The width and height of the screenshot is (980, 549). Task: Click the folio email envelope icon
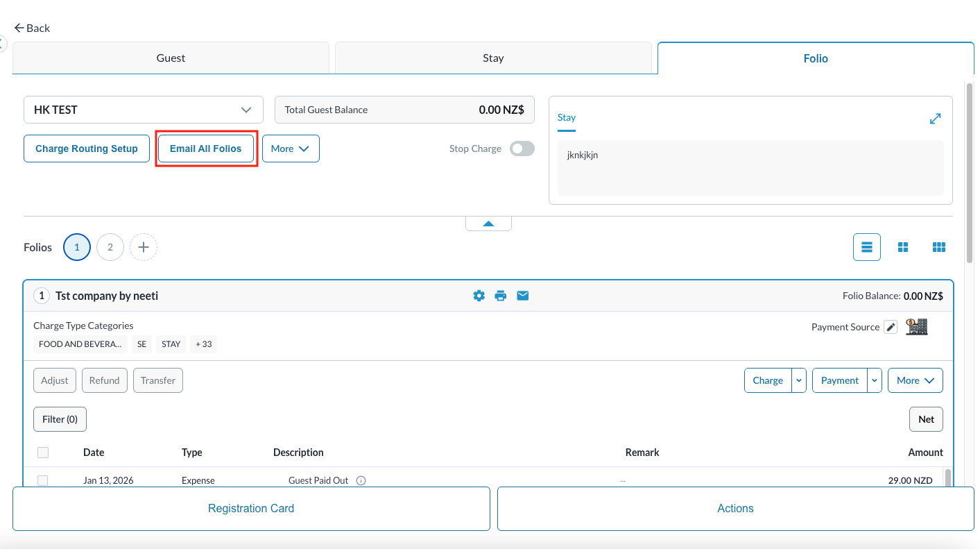(523, 296)
